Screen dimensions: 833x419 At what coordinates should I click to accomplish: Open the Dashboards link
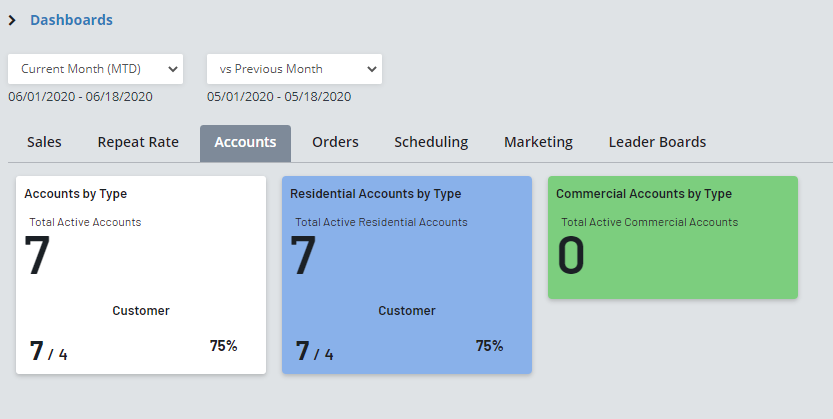tap(71, 20)
